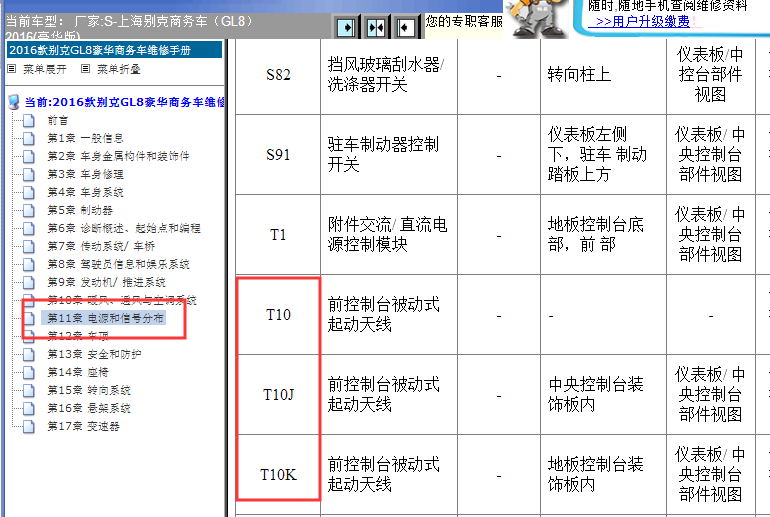Click the S91 code cell
This screenshot has height=517, width=770.
pyautogui.click(x=278, y=155)
